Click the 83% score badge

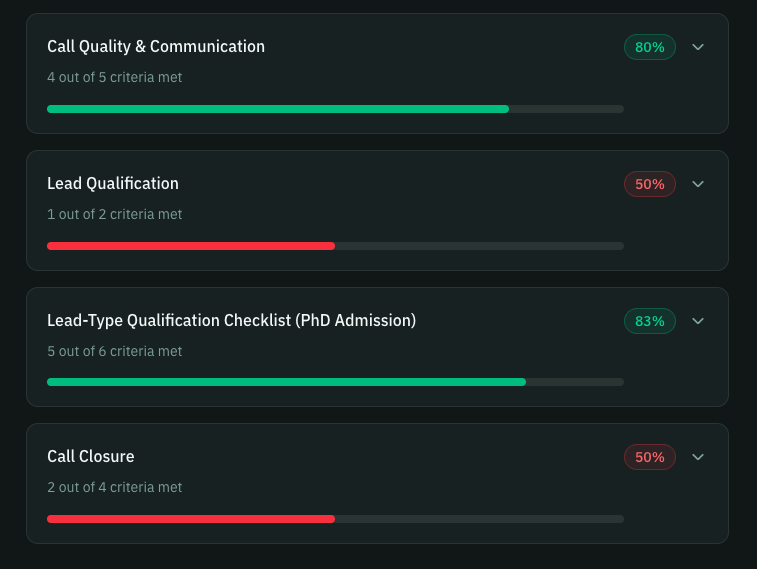click(x=650, y=321)
